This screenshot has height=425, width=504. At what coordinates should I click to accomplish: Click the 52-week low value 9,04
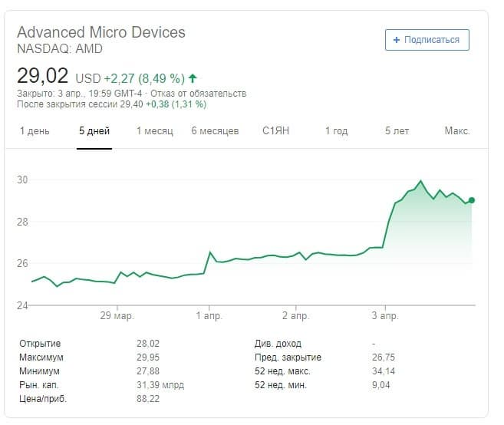381,385
